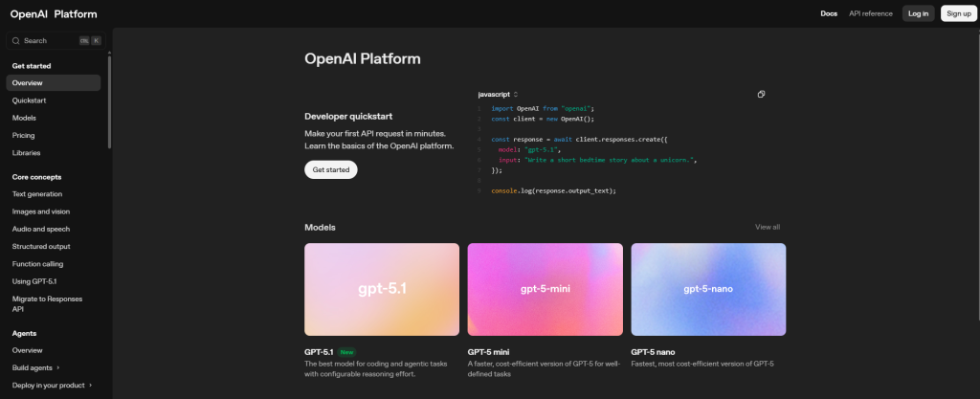The height and width of the screenshot is (399, 980).
Task: Open the gpt-5.1 model card image
Action: pyautogui.click(x=382, y=290)
